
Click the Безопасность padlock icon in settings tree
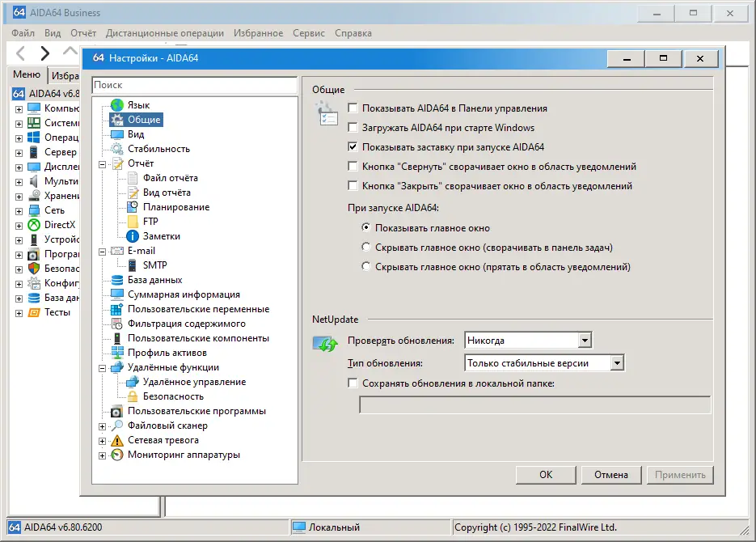pyautogui.click(x=133, y=396)
